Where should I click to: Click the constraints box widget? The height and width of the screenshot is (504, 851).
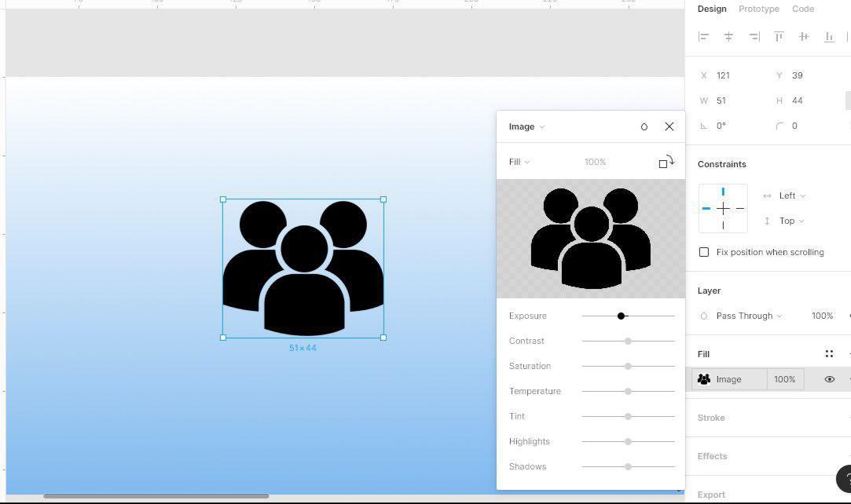click(x=723, y=209)
